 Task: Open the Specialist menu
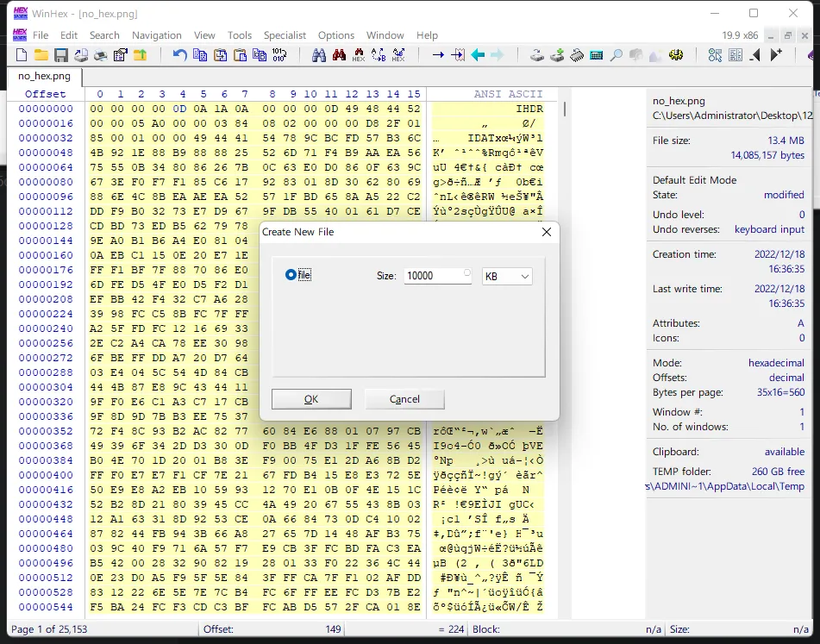[x=285, y=35]
